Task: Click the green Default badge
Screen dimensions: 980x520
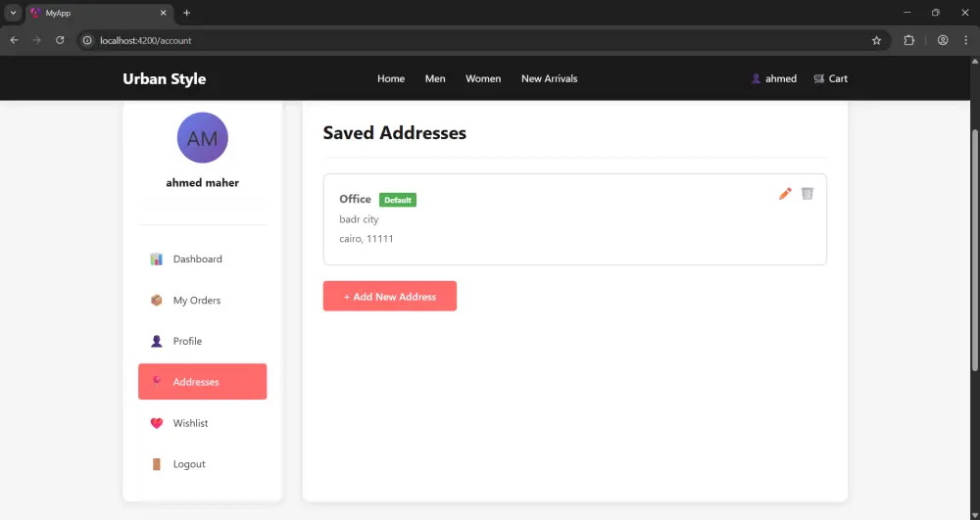Action: point(398,200)
